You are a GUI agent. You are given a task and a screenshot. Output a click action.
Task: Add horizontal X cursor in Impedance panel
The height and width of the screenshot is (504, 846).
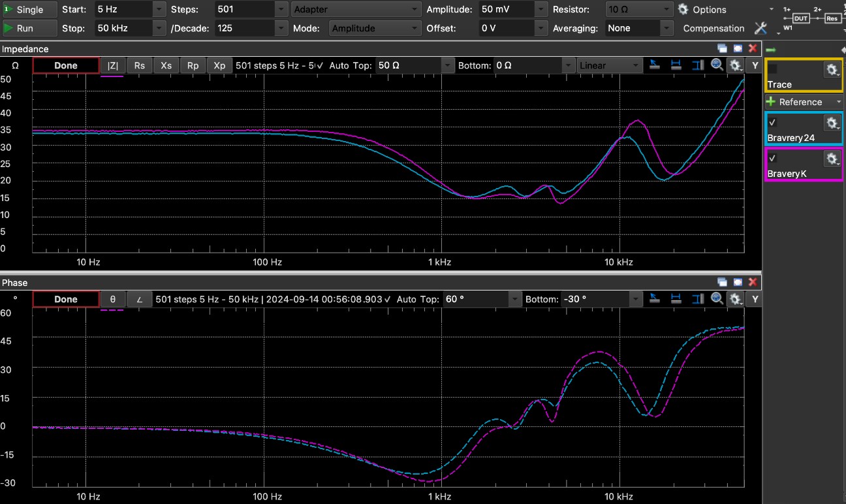[x=676, y=65]
